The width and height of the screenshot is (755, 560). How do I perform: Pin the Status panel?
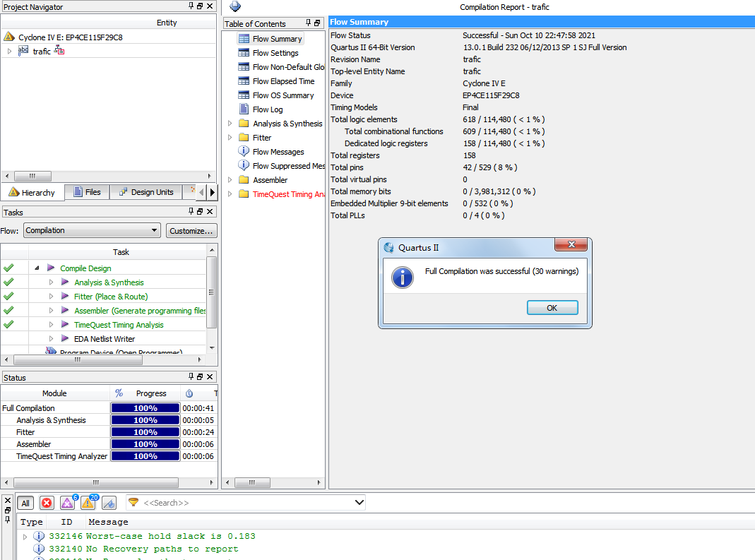191,376
